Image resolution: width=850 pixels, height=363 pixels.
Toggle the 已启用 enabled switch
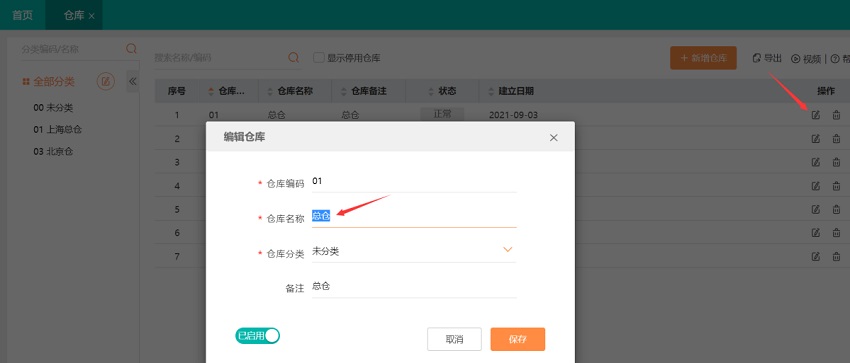[257, 336]
